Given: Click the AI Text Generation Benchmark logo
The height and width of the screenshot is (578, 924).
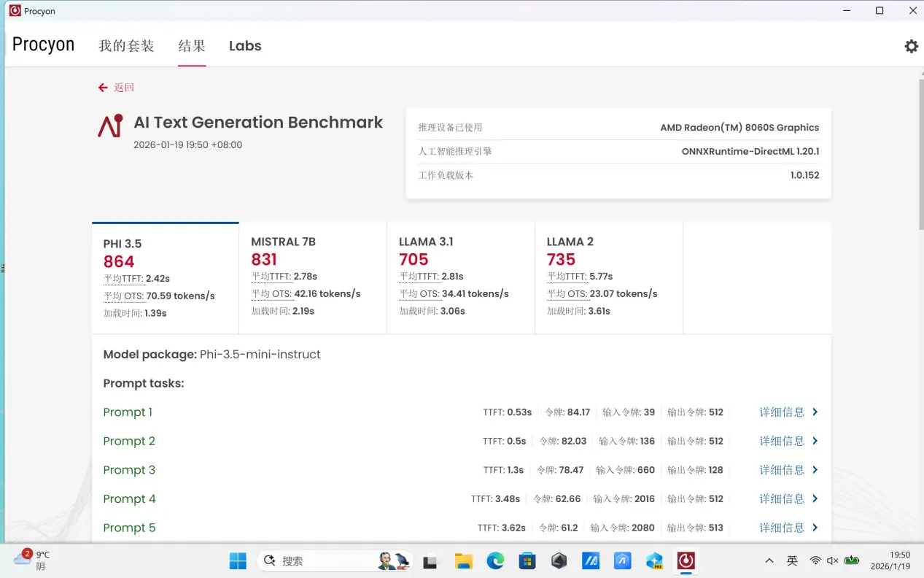Looking at the screenshot, I should click(x=111, y=126).
